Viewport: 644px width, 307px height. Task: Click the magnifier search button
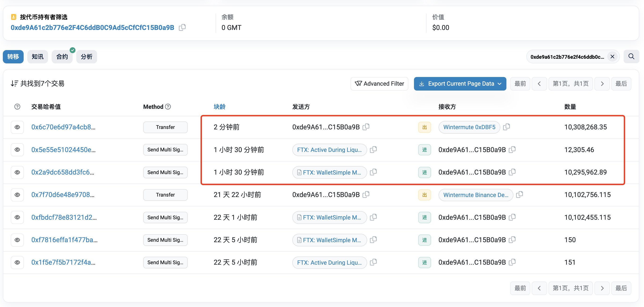click(631, 56)
